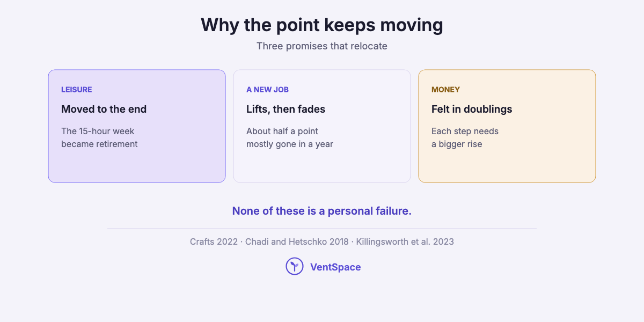Click the Killingsworth et al. 2023 citation

click(405, 241)
